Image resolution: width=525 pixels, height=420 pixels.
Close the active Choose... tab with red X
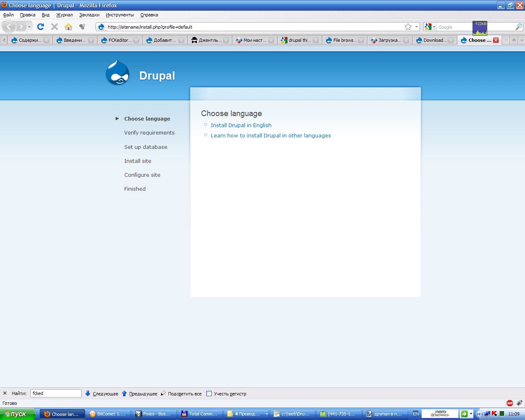point(496,40)
